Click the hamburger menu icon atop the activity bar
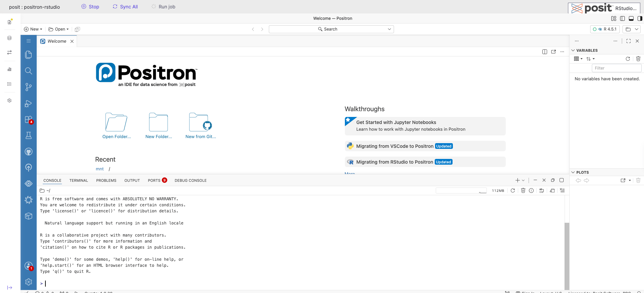Viewport: 644px width, 293px height. (x=29, y=41)
